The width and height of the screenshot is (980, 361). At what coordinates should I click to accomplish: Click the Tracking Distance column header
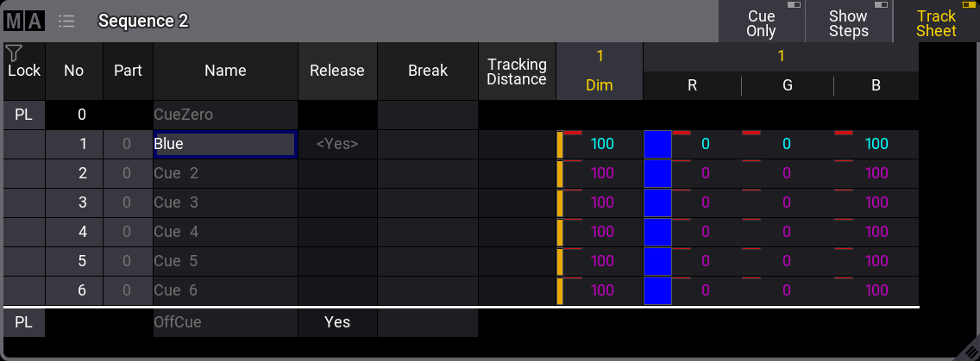coord(517,71)
